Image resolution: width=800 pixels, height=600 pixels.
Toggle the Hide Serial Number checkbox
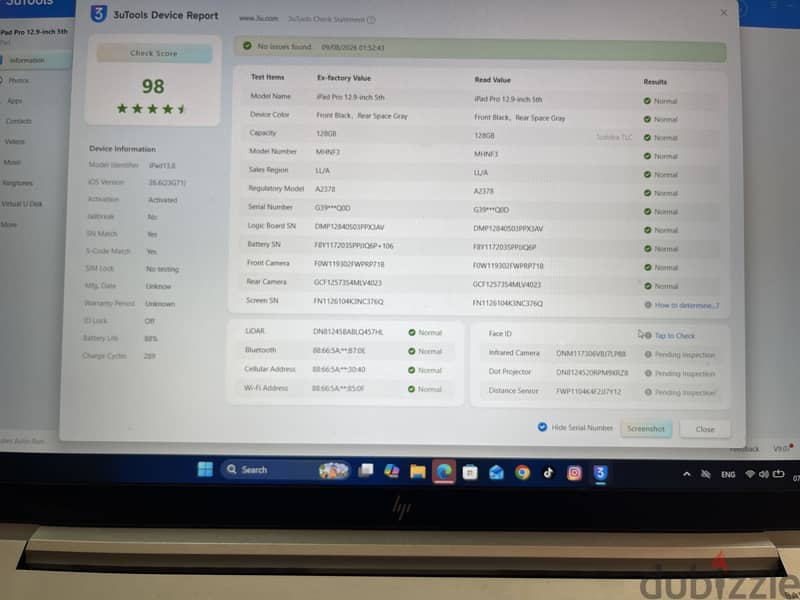tap(542, 427)
